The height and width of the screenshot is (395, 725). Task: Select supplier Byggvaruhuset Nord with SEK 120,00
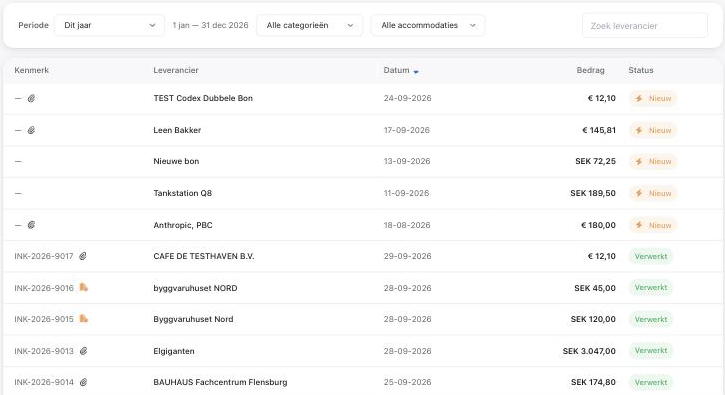(x=193, y=319)
